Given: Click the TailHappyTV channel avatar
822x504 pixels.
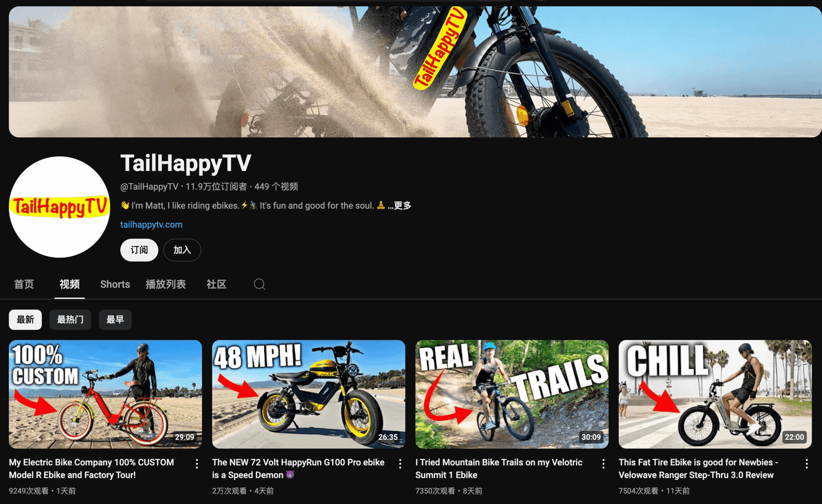Looking at the screenshot, I should [59, 207].
